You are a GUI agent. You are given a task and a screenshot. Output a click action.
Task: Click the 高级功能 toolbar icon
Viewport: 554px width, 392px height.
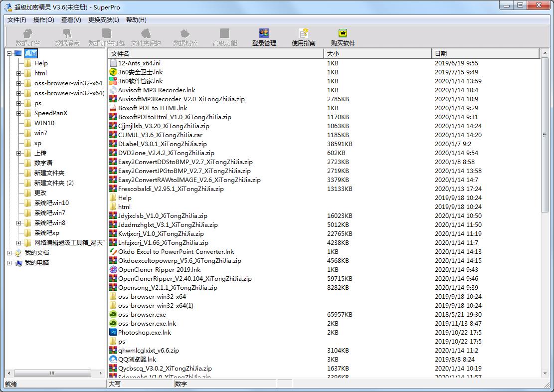(x=225, y=33)
